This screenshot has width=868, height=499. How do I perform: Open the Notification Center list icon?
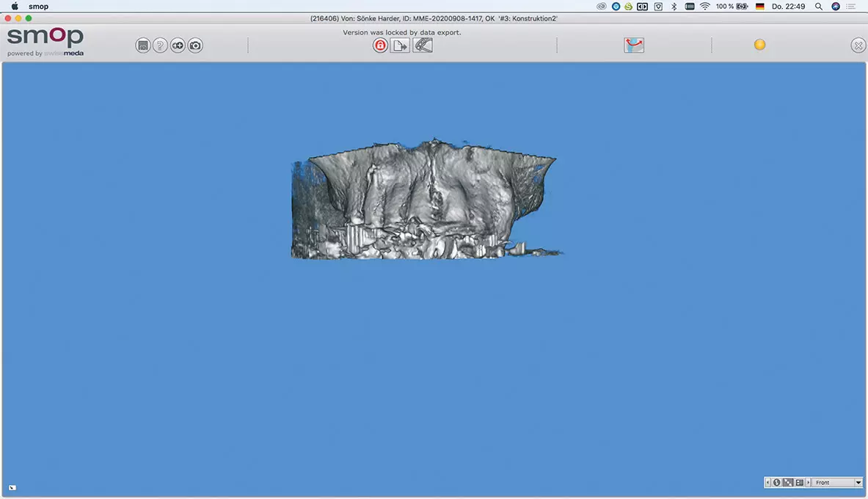851,7
